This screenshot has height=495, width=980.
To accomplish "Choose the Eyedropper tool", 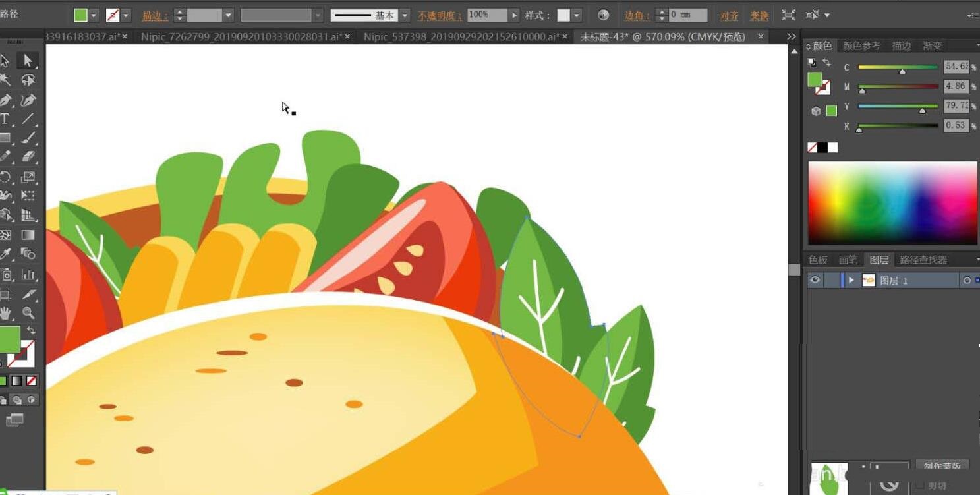I will tap(5, 254).
